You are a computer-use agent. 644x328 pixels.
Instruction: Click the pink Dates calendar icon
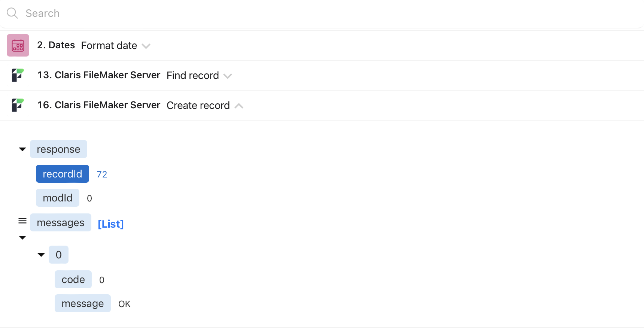point(18,45)
